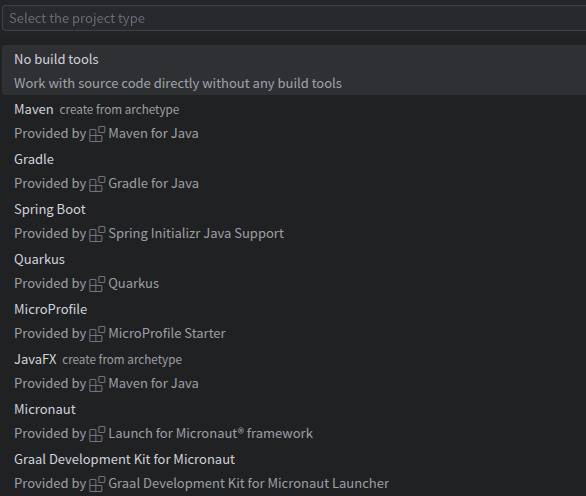Click extension icon beside 'MicroProfile Starter'
The width and height of the screenshot is (586, 496).
coord(97,334)
